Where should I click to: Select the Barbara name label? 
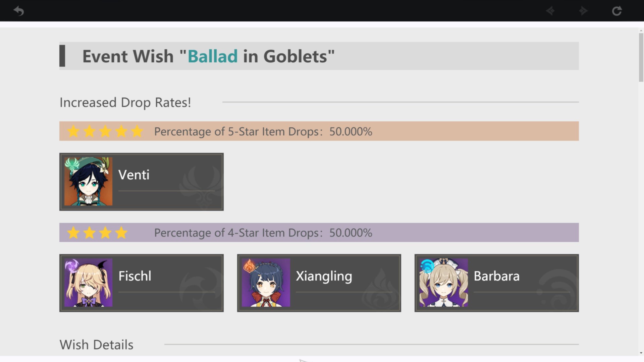tap(496, 276)
